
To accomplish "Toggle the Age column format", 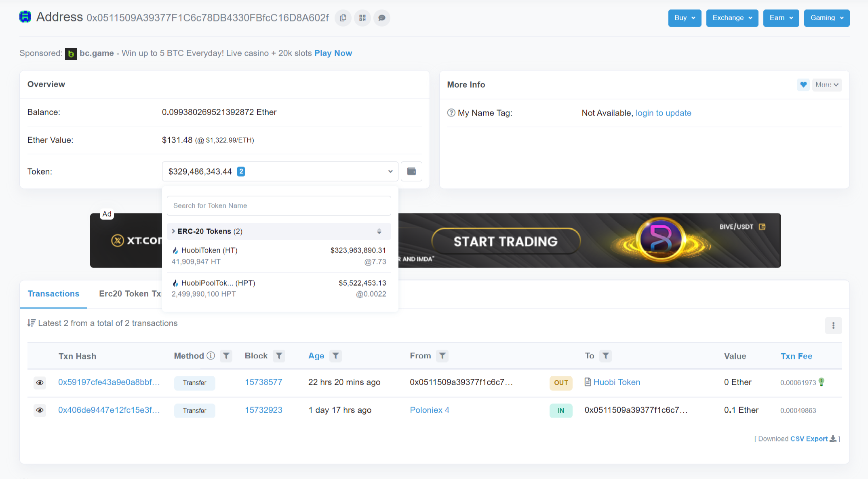I will pyautogui.click(x=316, y=356).
